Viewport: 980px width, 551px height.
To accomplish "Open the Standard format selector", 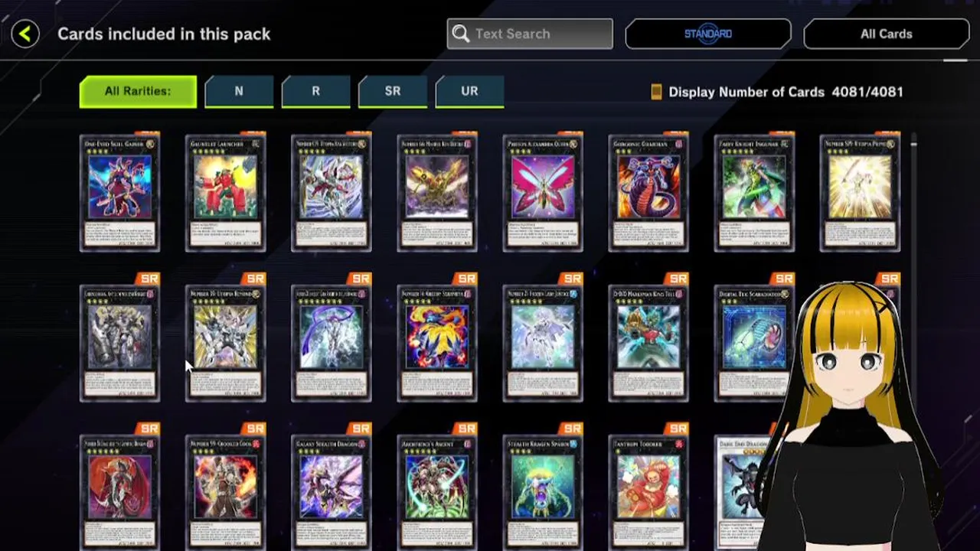I will coord(708,34).
